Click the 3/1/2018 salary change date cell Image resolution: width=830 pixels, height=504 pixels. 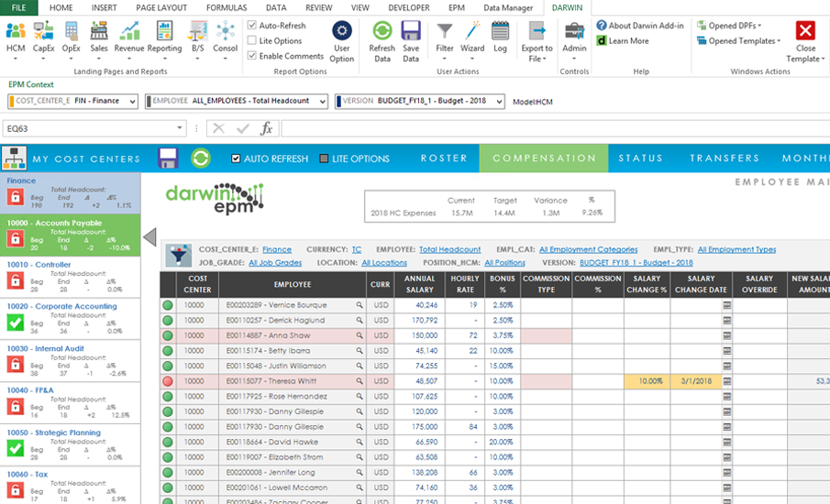click(x=696, y=381)
